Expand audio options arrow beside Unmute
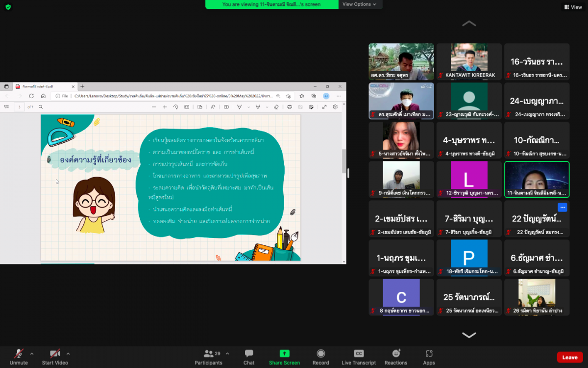The height and width of the screenshot is (368, 588). click(32, 353)
